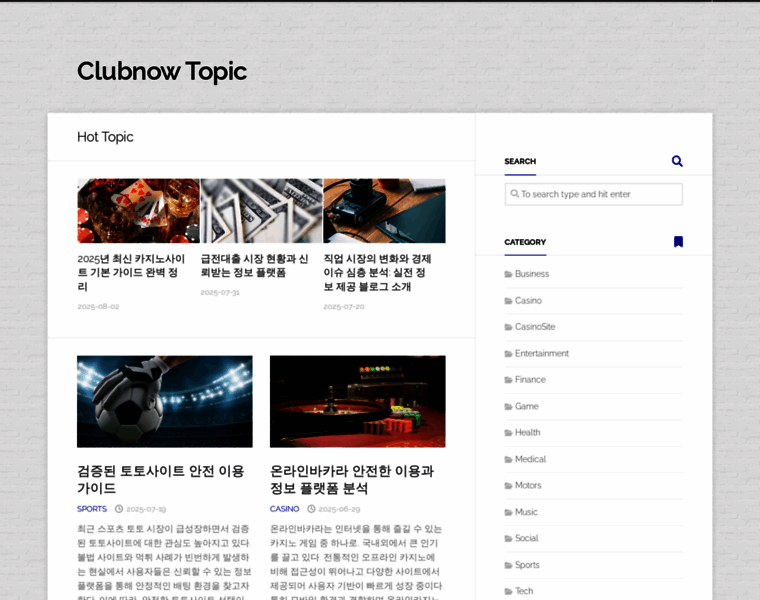Open the Motors category link
The image size is (760, 600).
click(528, 485)
